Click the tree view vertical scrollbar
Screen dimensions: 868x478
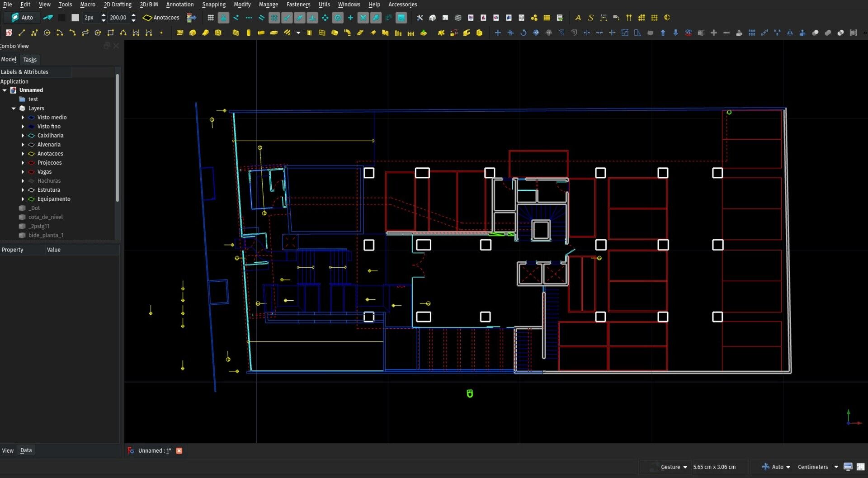(x=118, y=138)
